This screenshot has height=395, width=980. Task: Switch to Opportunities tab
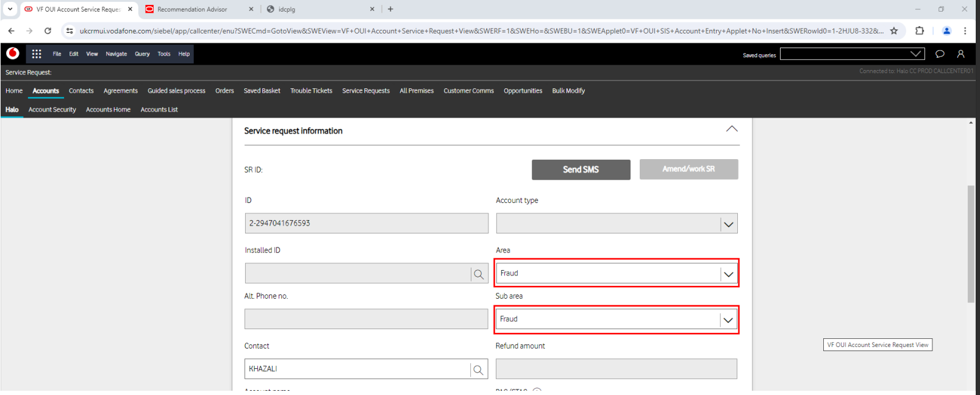523,91
